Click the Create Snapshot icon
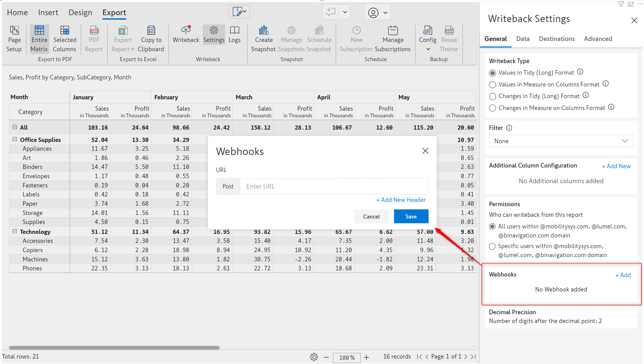This screenshot has height=364, width=644. [264, 30]
